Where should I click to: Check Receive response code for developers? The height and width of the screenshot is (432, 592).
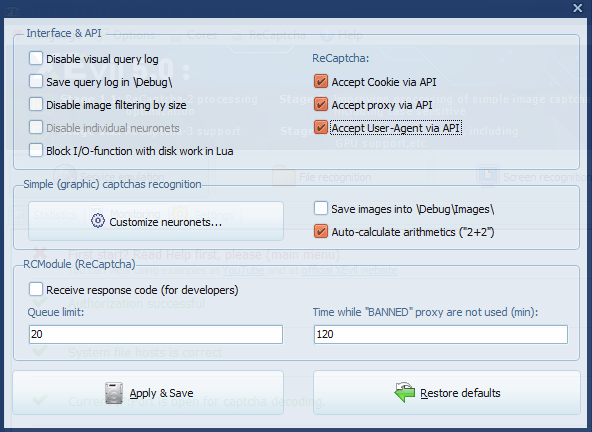pos(36,290)
